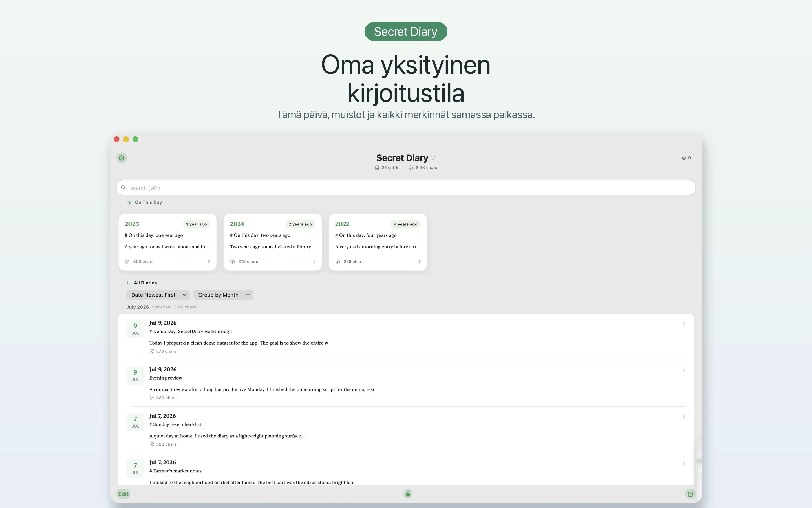Open the 2024 On This Day card
Screen dimensions: 812x508
coord(272,242)
